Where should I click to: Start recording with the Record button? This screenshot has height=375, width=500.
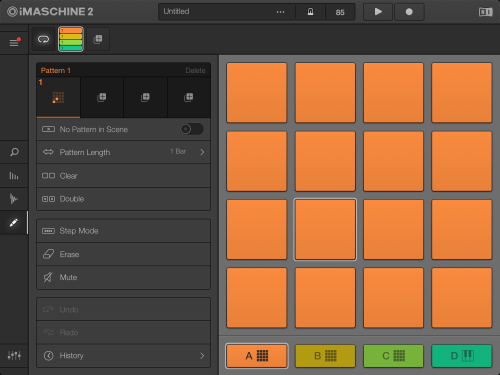(409, 12)
